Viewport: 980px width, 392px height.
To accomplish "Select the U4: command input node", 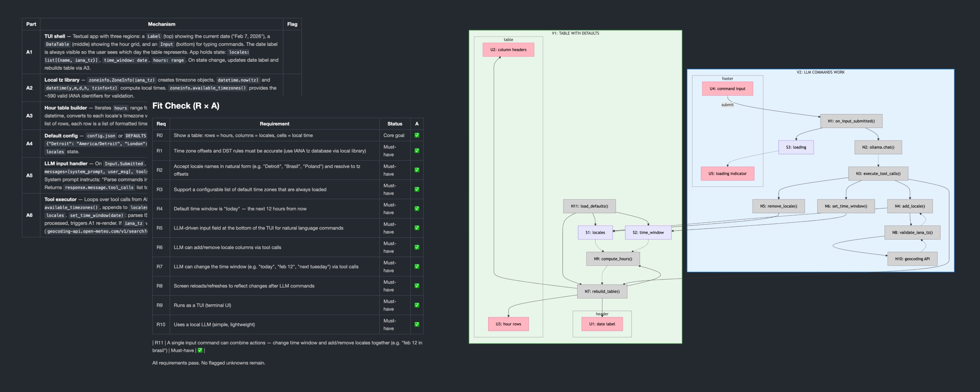I will tap(727, 89).
